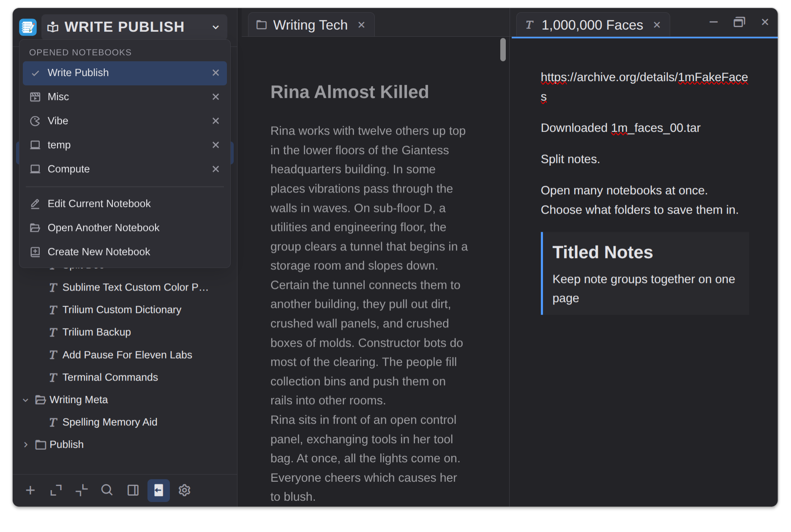
Task: Switch to the Compute notebook
Action: [125, 169]
